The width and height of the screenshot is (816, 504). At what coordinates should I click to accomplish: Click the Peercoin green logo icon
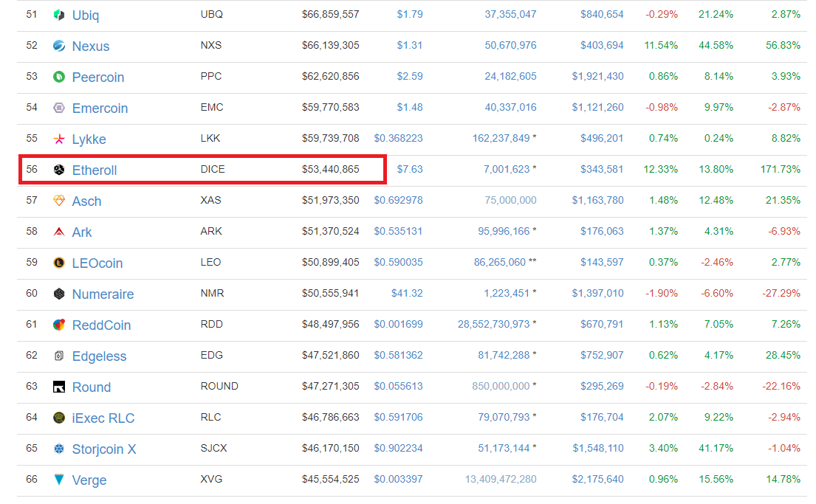click(59, 77)
